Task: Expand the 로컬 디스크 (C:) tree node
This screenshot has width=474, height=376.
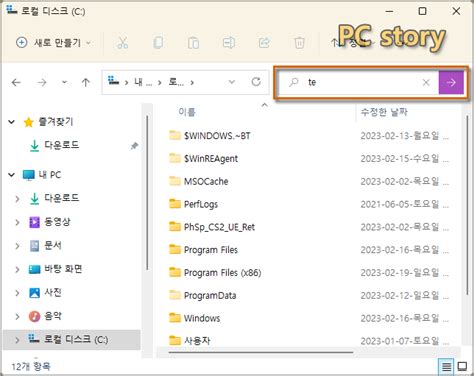Action: point(17,340)
